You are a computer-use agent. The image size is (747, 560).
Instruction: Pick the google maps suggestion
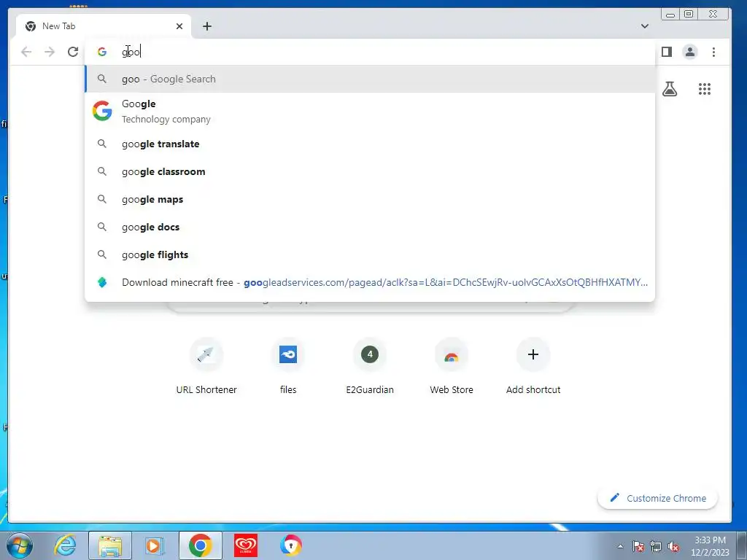point(370,199)
